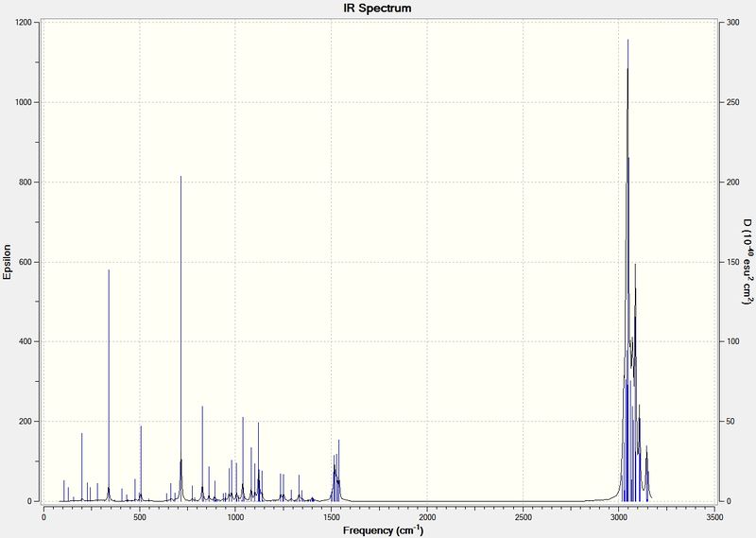Select the 3000 tick on the Frequency axis

pos(619,517)
